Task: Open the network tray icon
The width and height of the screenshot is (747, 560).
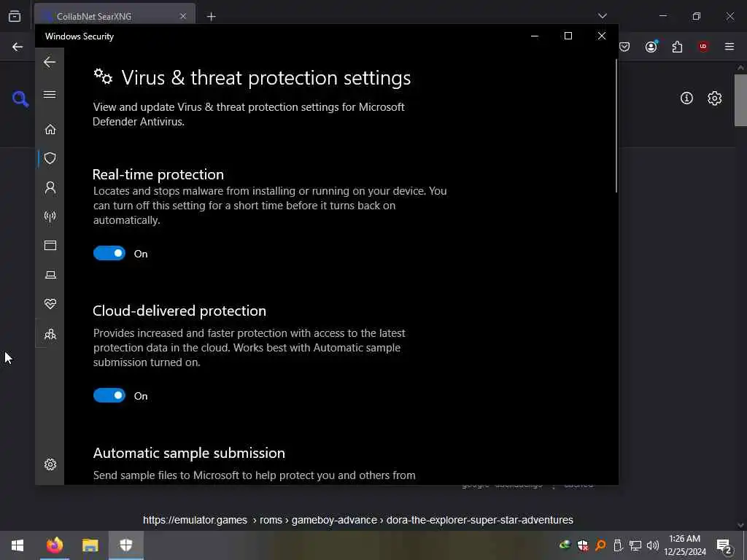Action: click(635, 545)
